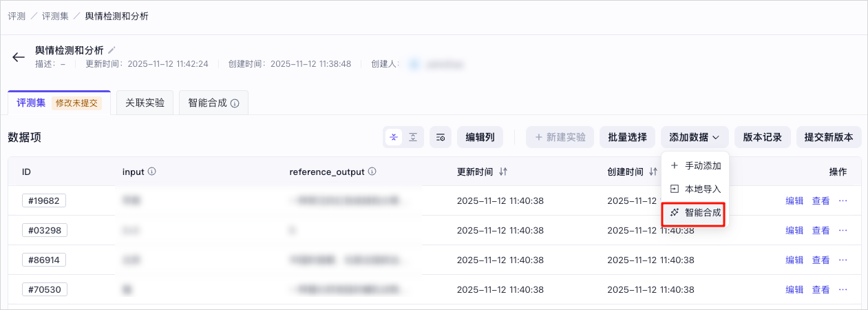Open 添加数据 dropdown
This screenshot has height=310, width=868.
tap(695, 137)
